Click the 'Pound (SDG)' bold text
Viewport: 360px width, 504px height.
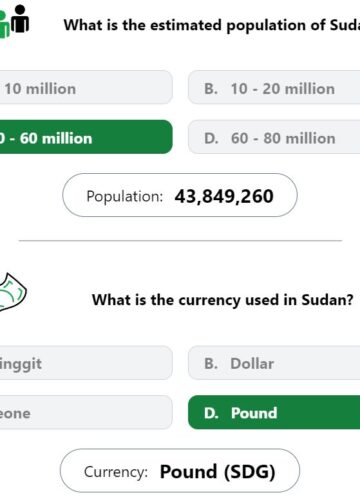(x=218, y=472)
